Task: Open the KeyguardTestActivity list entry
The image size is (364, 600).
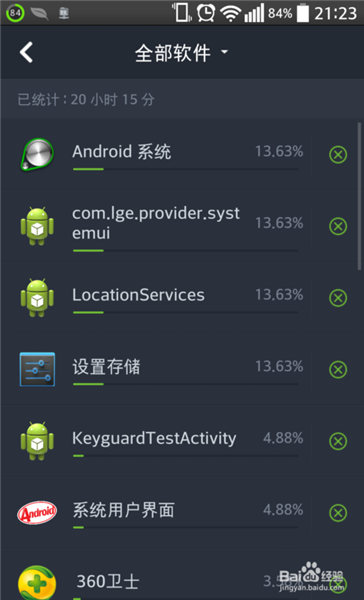Action: pos(179,441)
